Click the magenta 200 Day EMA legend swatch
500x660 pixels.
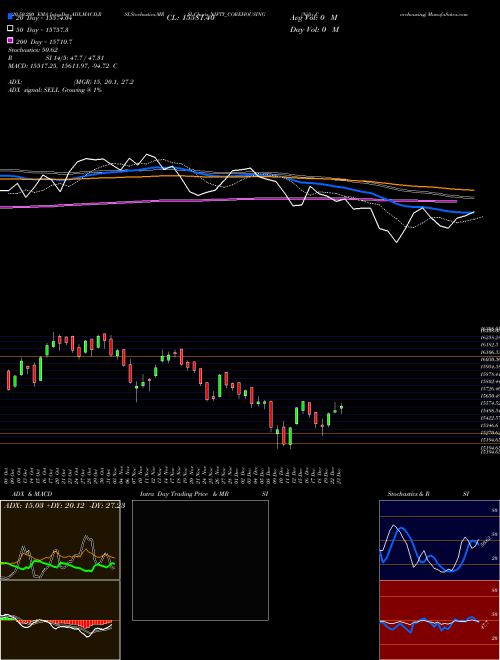(10, 41)
